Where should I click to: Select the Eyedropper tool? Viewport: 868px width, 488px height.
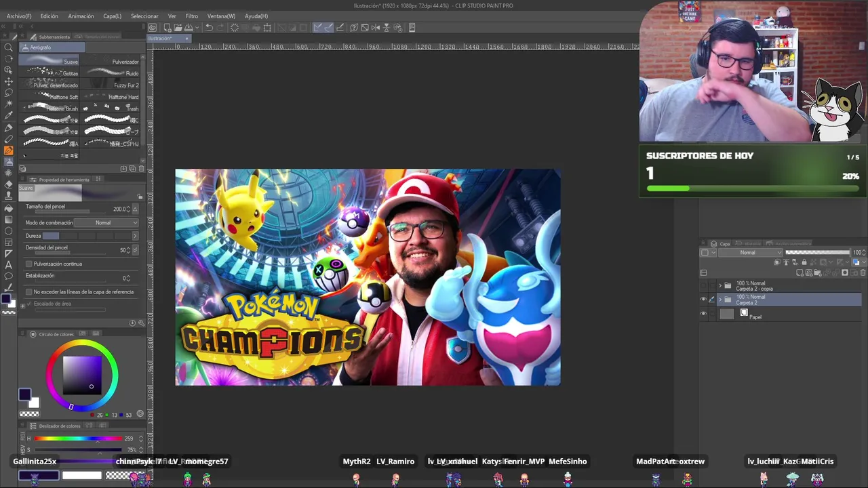coord(8,115)
